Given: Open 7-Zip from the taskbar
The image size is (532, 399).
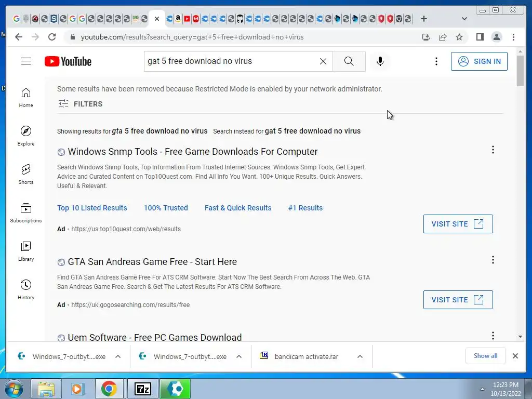Looking at the screenshot, I should coord(142,389).
